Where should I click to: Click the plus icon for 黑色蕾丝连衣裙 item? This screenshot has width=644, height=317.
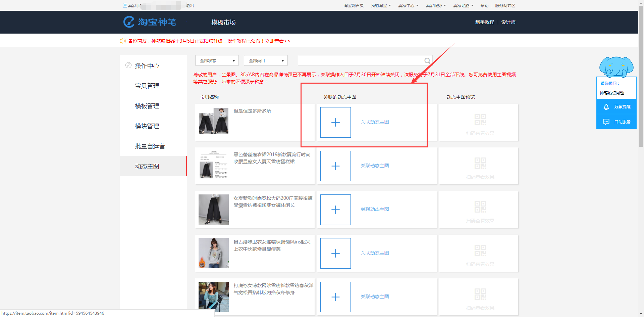[335, 166]
